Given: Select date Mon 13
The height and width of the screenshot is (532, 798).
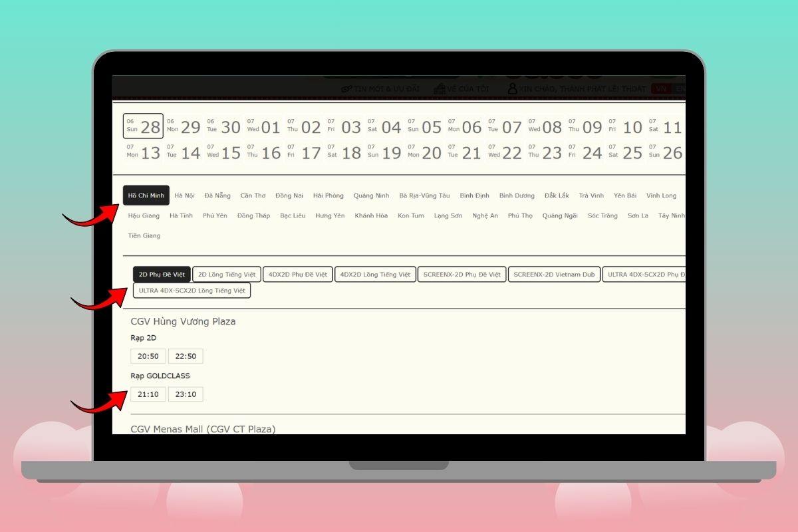Looking at the screenshot, I should click(143, 152).
